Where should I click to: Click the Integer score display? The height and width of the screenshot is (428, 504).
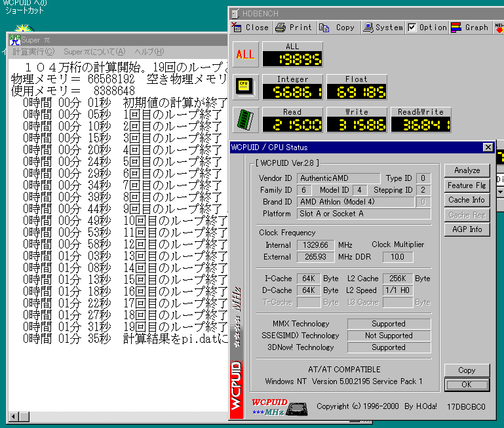coord(292,92)
